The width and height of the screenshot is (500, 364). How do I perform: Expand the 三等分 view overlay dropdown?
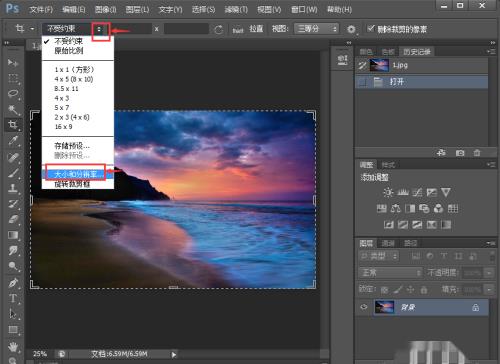pos(316,29)
